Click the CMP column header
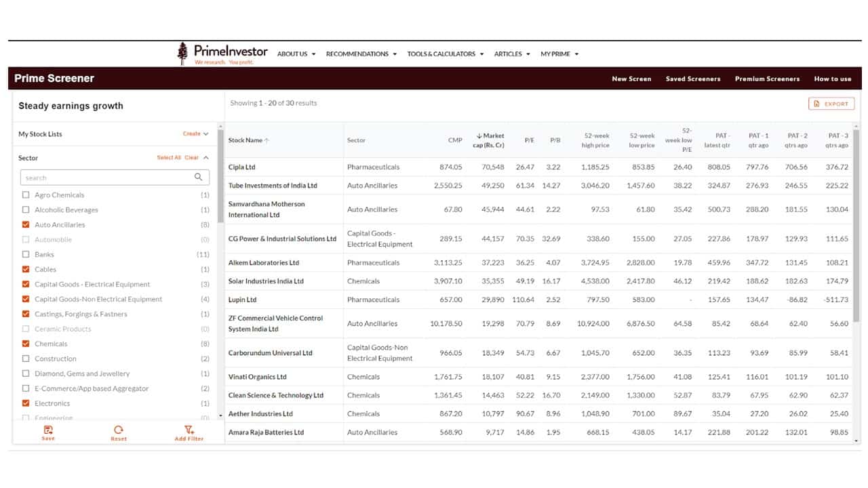Viewport: 868px width, 488px height. [x=455, y=140]
